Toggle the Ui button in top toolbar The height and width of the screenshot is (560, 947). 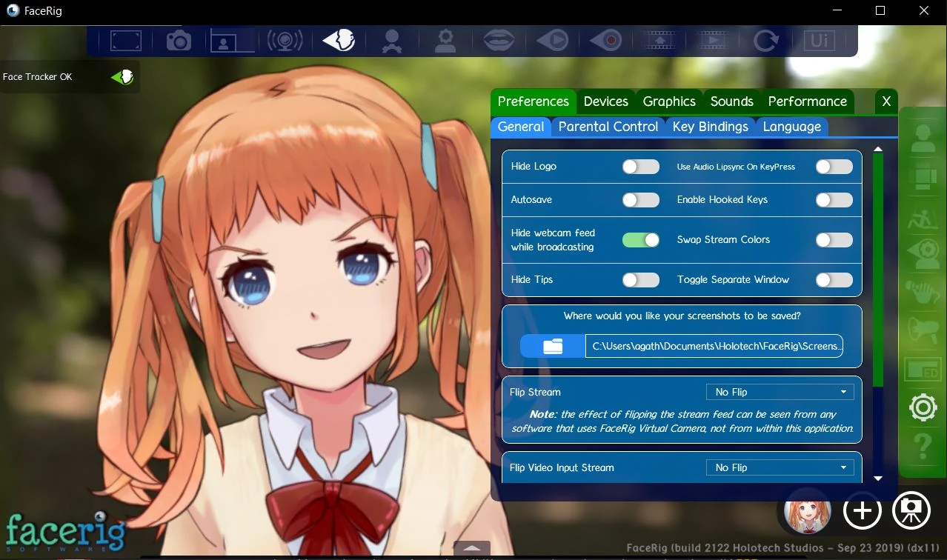[x=819, y=40]
